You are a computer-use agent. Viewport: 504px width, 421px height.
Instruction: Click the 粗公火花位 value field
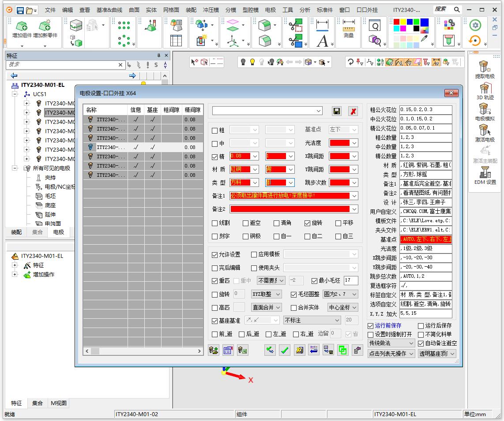click(425, 110)
